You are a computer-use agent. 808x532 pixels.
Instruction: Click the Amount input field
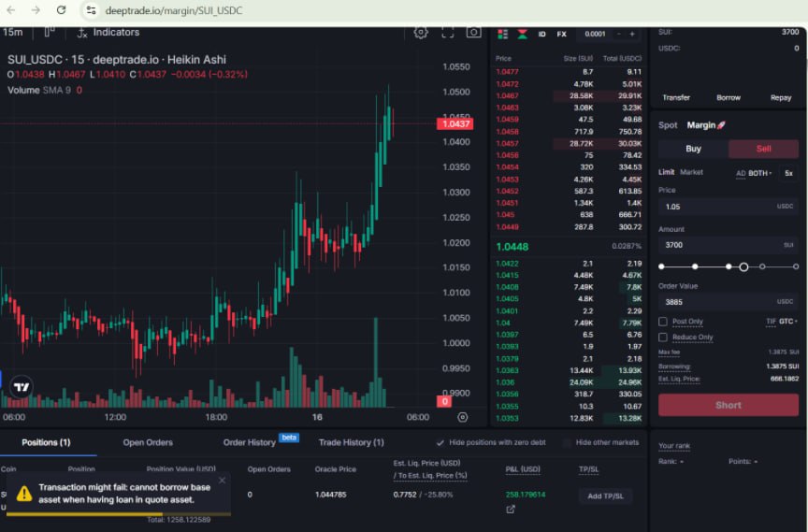(x=729, y=245)
